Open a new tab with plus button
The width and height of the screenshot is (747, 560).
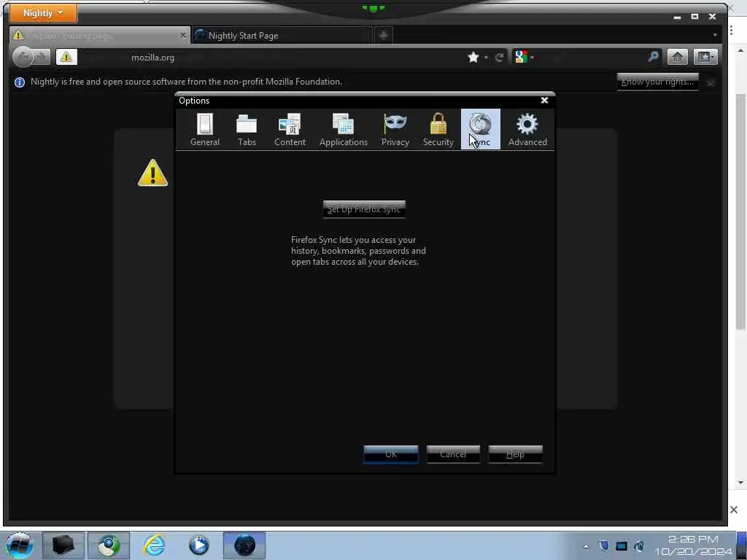pos(384,35)
